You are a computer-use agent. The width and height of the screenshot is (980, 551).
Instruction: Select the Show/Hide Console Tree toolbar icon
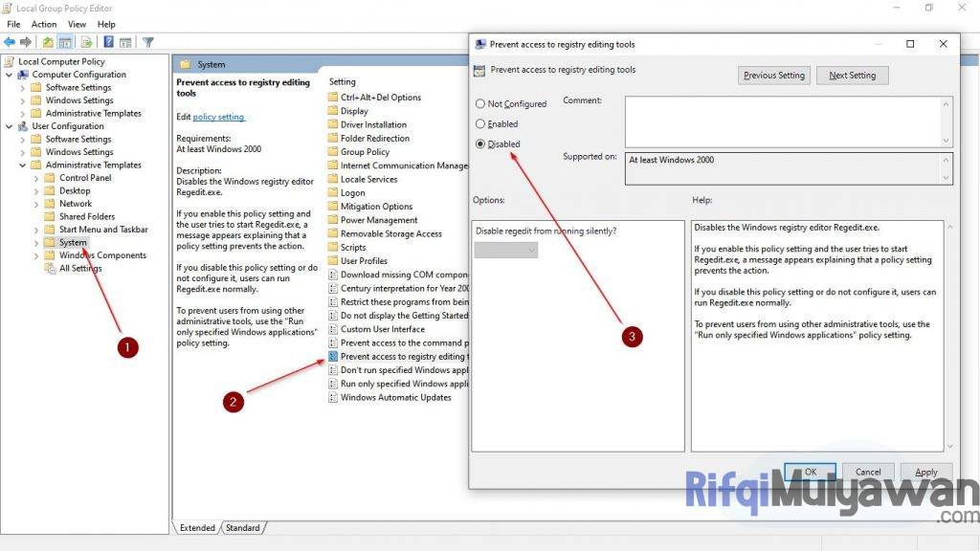pyautogui.click(x=64, y=41)
